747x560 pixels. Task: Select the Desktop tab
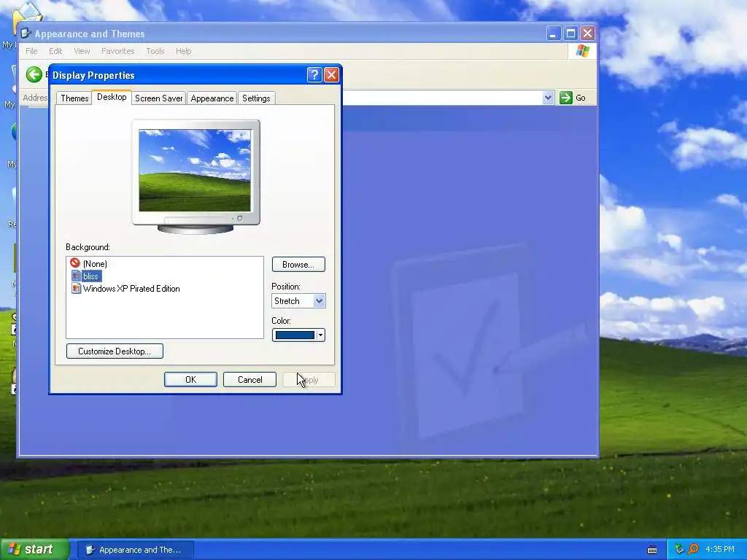point(112,97)
